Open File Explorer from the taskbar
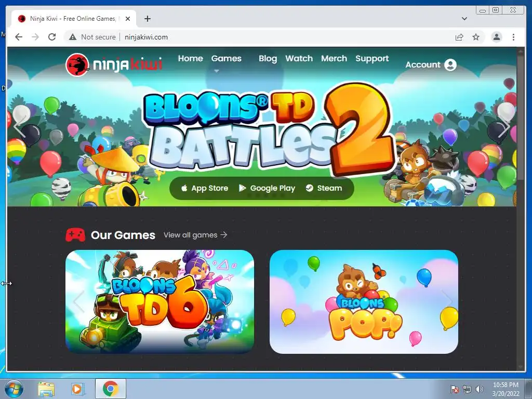 (46, 389)
